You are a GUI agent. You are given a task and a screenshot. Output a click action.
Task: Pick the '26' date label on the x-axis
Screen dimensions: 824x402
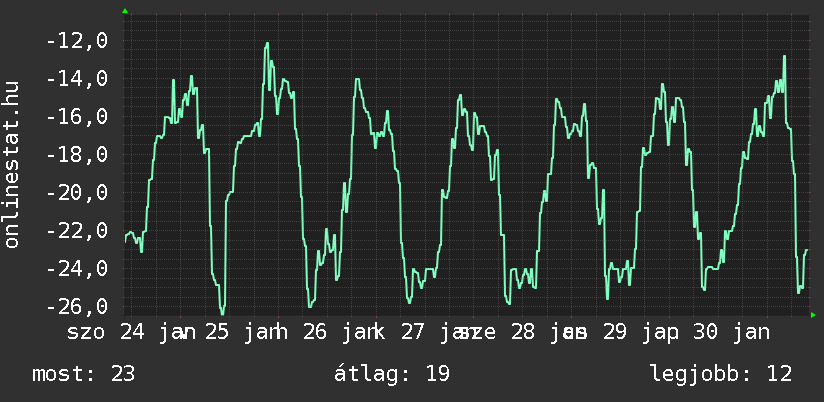(315, 331)
